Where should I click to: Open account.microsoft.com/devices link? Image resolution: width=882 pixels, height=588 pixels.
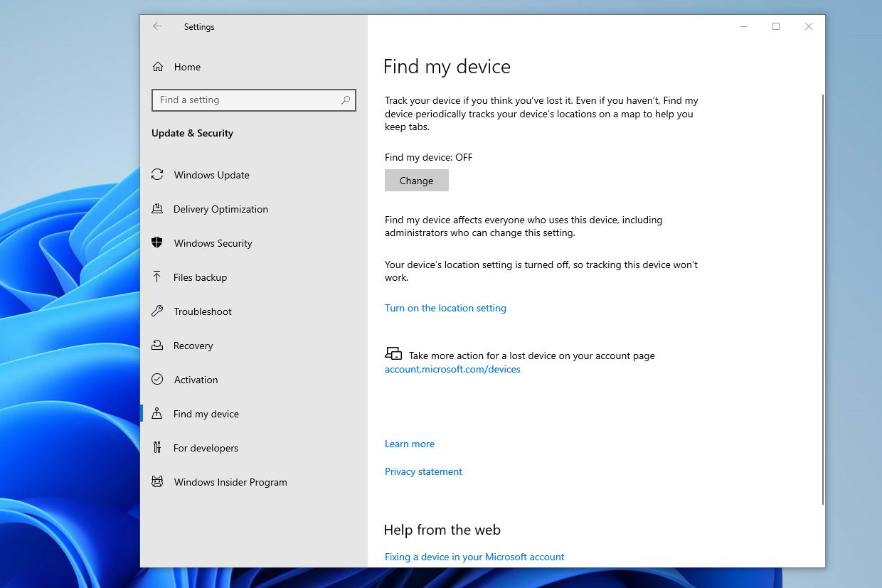[452, 370]
